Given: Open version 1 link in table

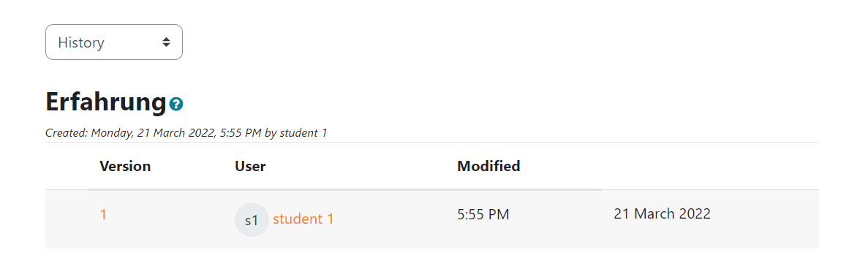Looking at the screenshot, I should 103,214.
